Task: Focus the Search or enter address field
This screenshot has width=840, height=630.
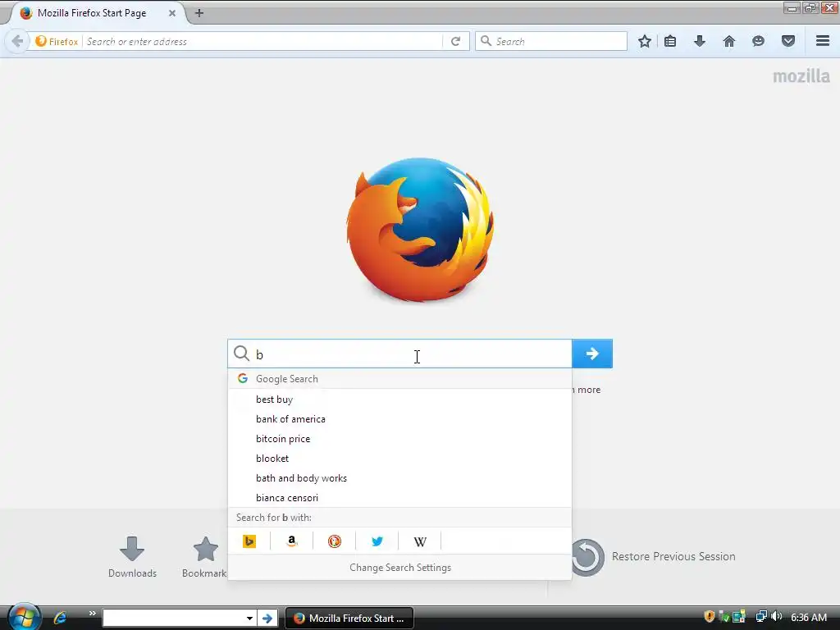Action: point(262,41)
